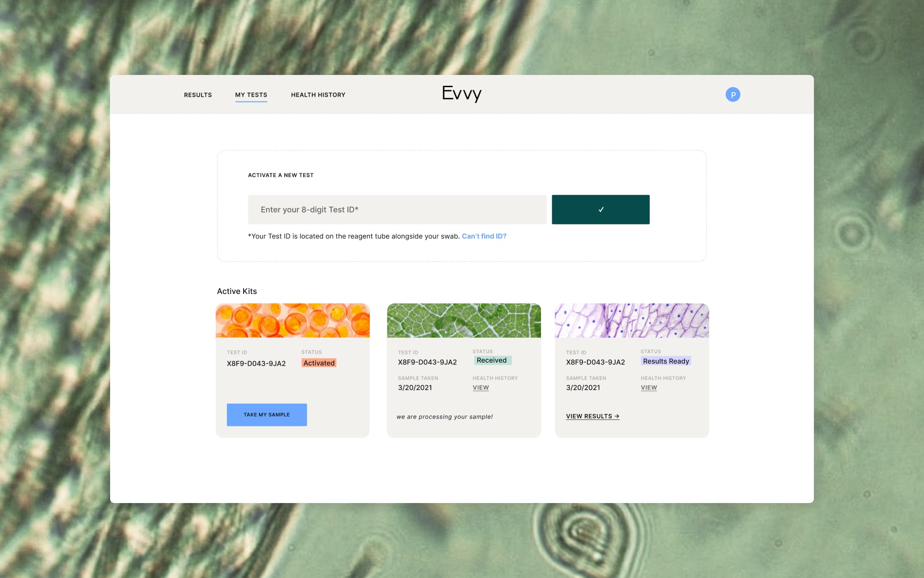
Task: Click the Evvy logo
Action: pyautogui.click(x=462, y=94)
